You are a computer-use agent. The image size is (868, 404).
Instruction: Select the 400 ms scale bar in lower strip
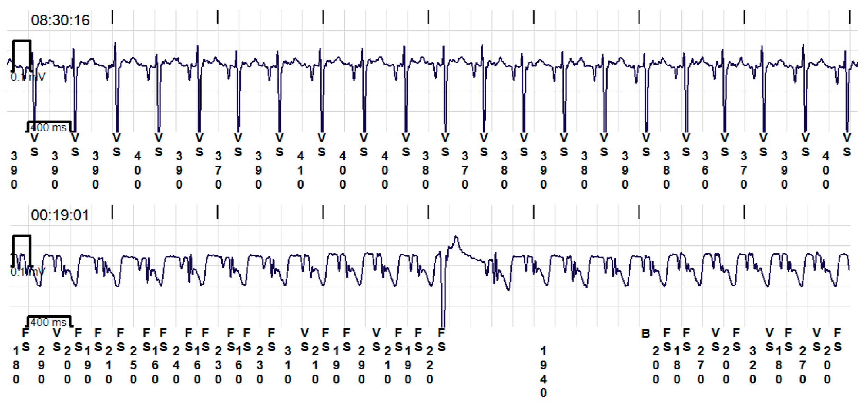[49, 322]
